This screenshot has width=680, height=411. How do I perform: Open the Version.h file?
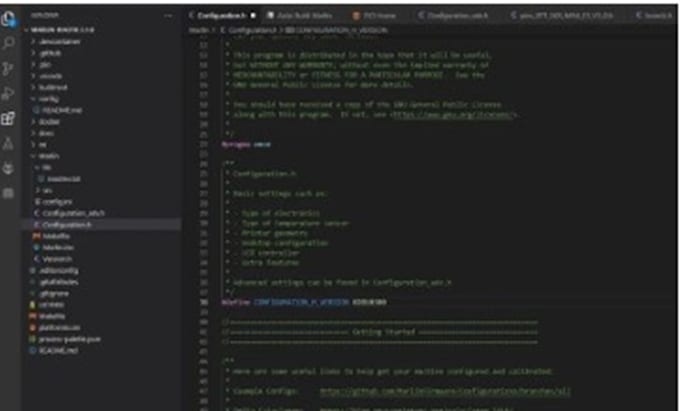[x=57, y=259]
